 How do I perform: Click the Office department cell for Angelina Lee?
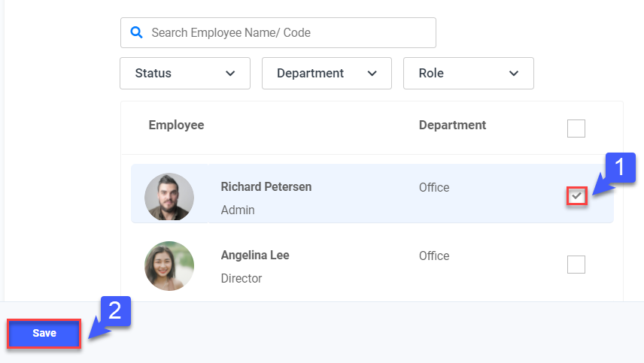tap(434, 256)
